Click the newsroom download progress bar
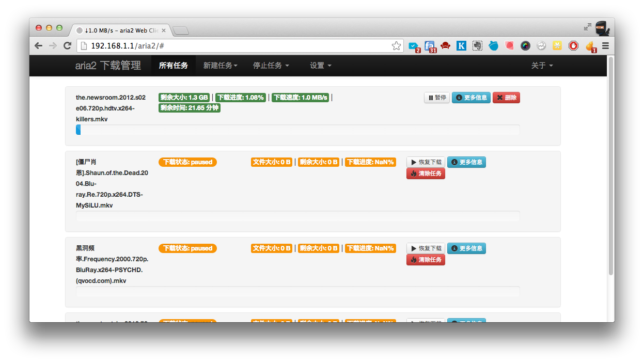Screen dimensions: 644x363 [297, 130]
